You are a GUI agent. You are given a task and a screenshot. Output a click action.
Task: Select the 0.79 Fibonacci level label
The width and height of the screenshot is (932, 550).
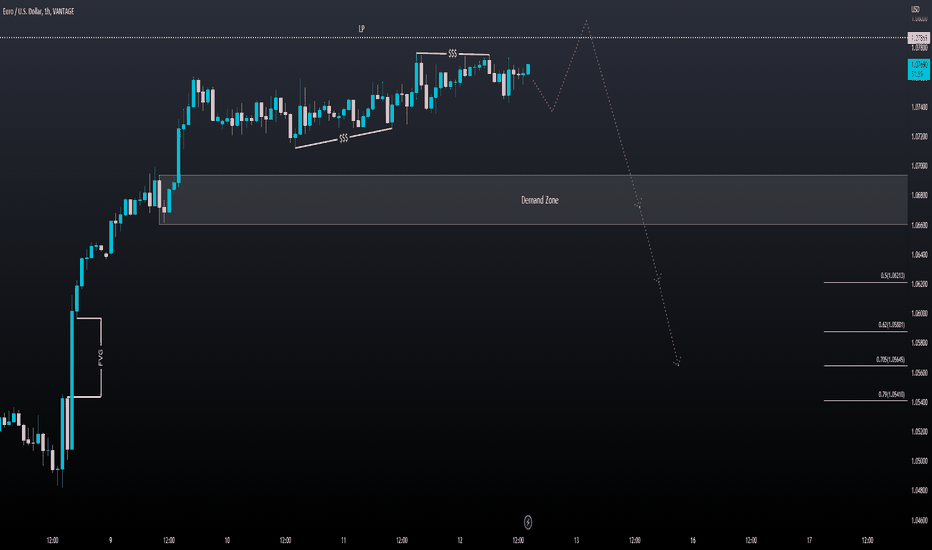892,394
